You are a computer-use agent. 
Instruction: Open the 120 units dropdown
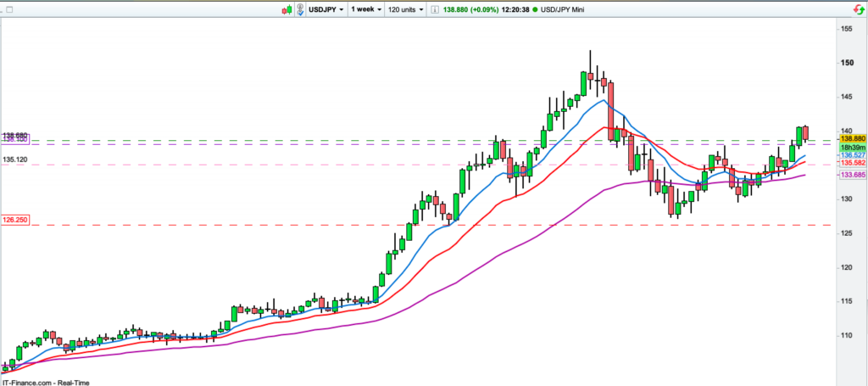coord(404,8)
